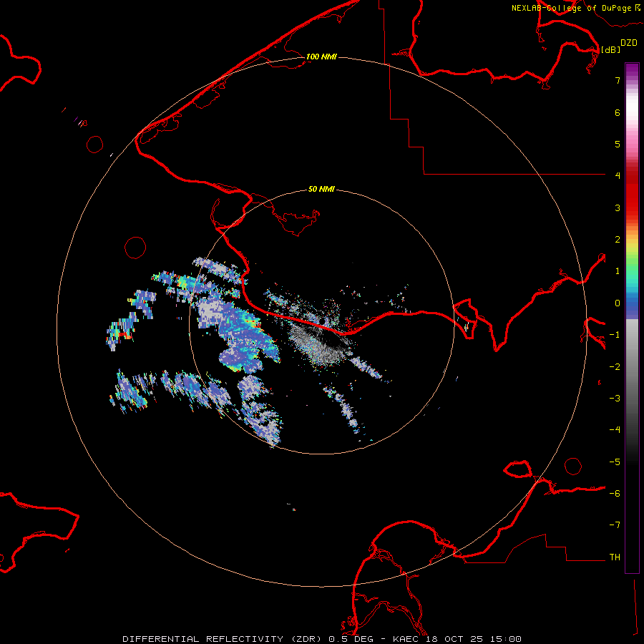The width and height of the screenshot is (644, 644).
Task: Click the 6 value on color scale
Action: coord(618,112)
